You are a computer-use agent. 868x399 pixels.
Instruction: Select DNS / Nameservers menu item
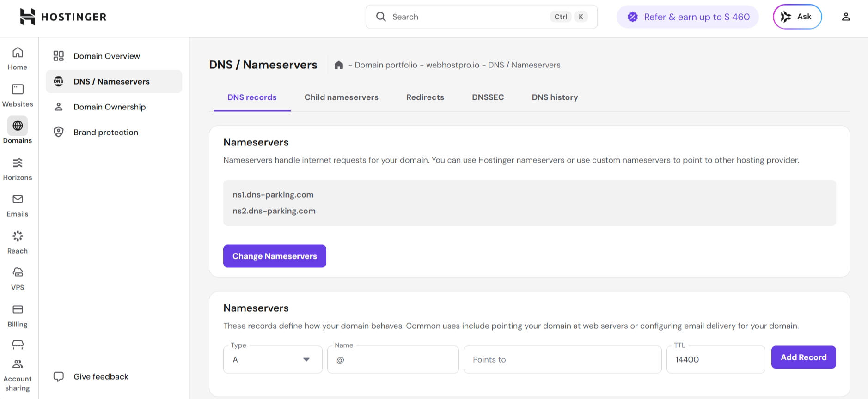114,81
